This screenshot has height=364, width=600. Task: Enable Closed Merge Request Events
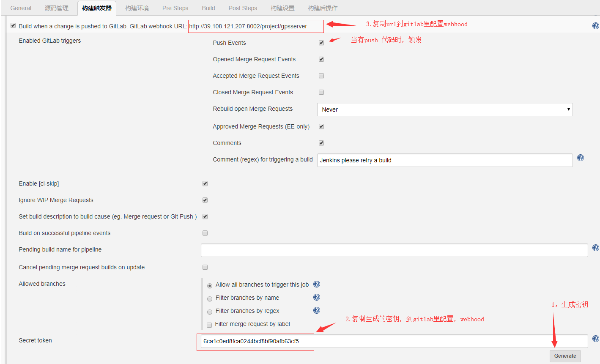click(x=321, y=92)
